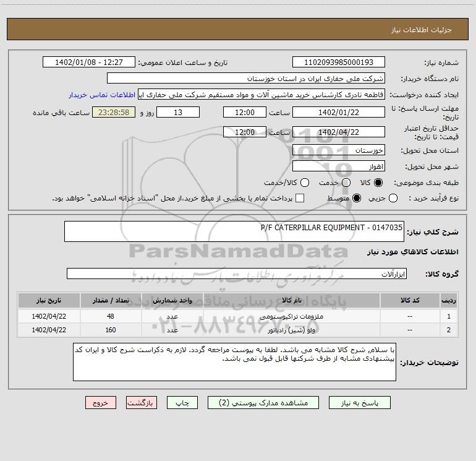Select the ملزومات تراکیوستومی row name
This screenshot has height=461, width=476.
[x=291, y=317]
